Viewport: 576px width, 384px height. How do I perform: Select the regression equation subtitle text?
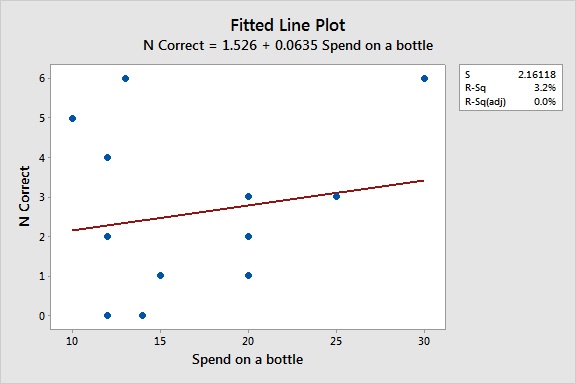click(x=288, y=46)
